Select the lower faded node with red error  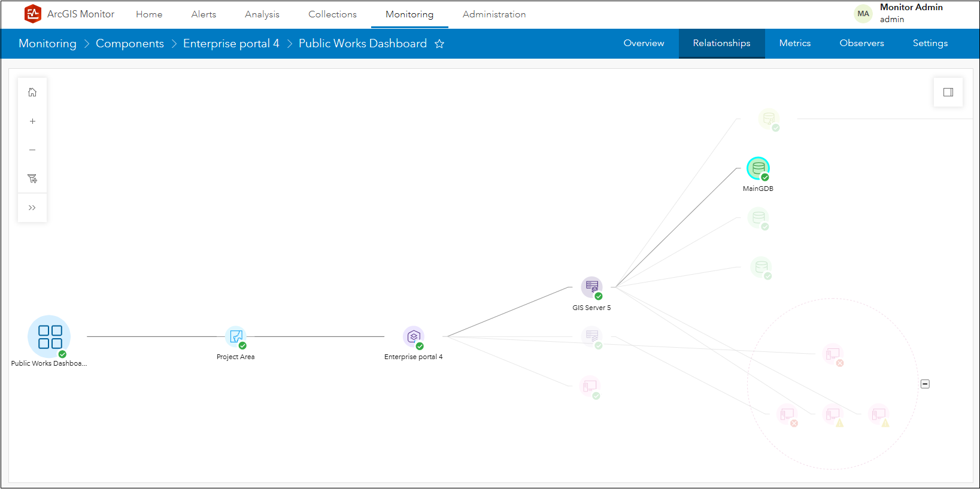pyautogui.click(x=787, y=414)
